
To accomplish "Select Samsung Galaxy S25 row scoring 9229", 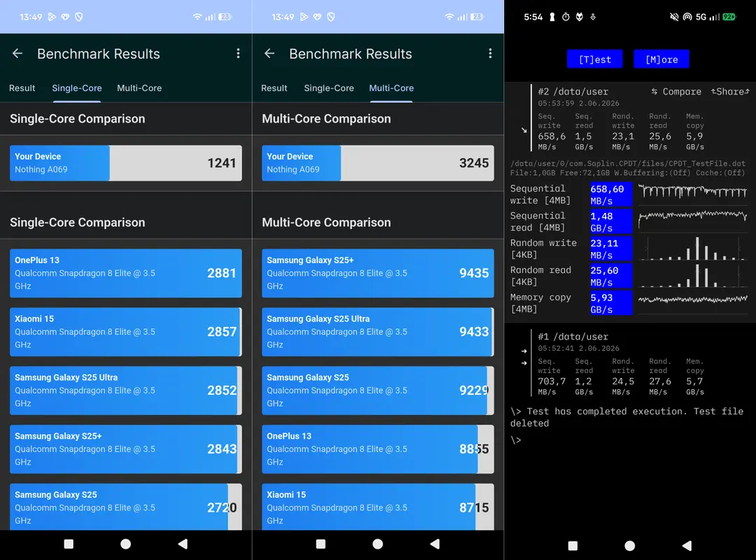I will [378, 391].
